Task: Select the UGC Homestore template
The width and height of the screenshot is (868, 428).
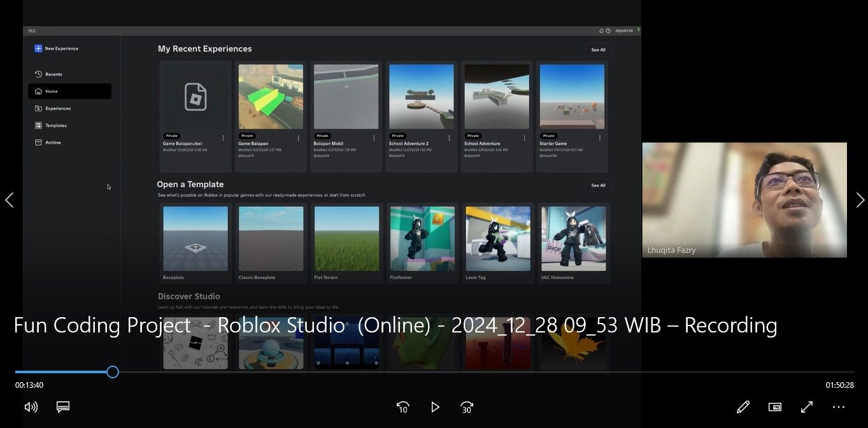Action: (573, 243)
